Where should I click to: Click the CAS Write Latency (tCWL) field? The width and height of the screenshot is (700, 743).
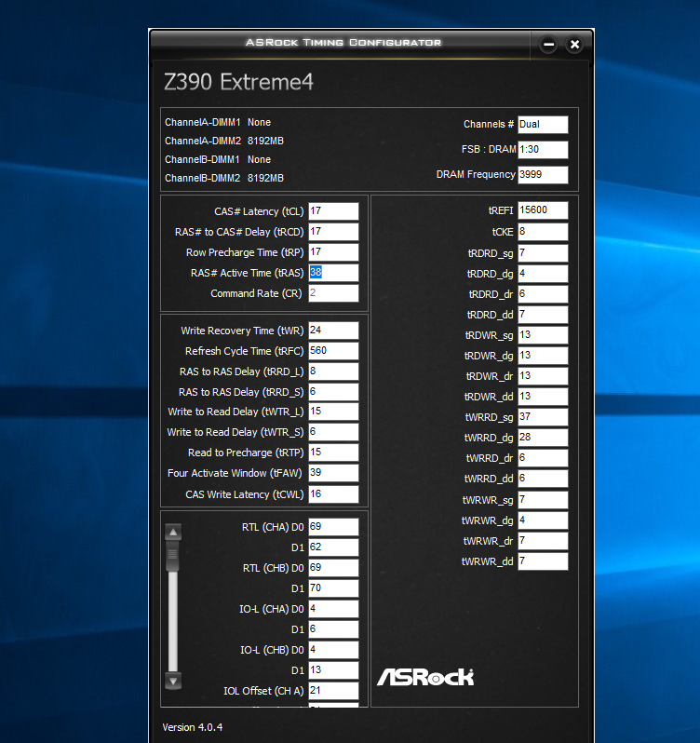tap(333, 494)
